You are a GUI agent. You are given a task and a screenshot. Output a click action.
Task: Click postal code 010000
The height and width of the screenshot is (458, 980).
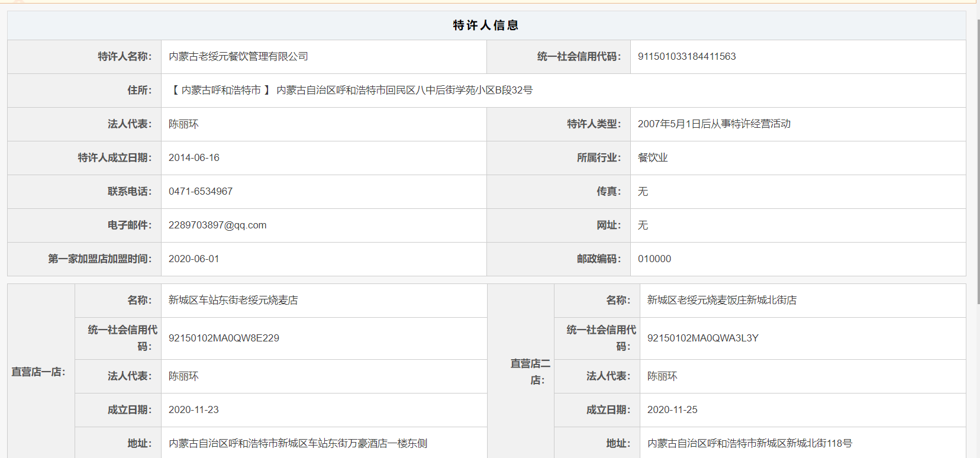click(x=654, y=259)
